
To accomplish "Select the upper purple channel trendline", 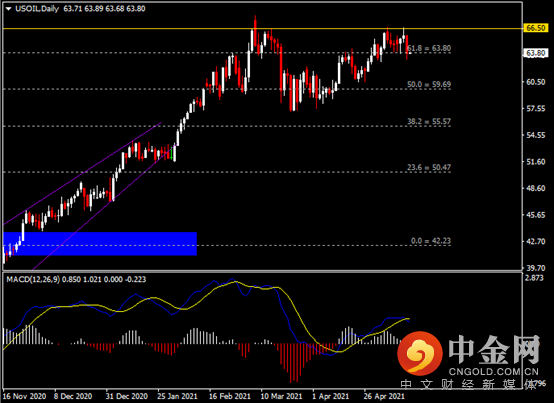I will [82, 173].
